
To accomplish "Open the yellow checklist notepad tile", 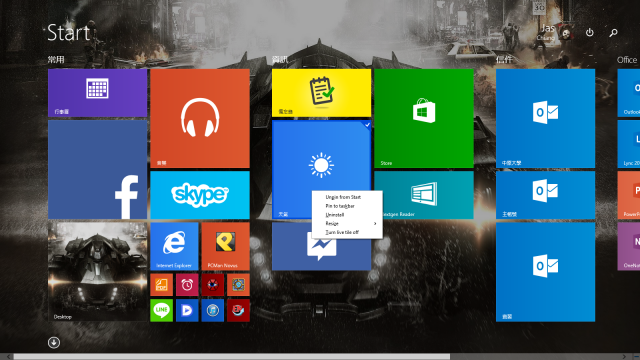I will point(322,93).
